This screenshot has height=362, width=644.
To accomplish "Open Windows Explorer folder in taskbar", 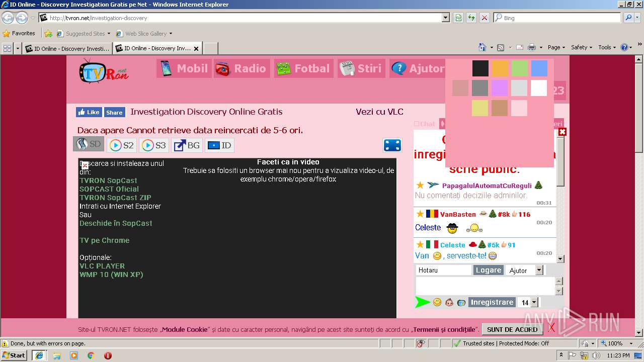I will click(57, 355).
